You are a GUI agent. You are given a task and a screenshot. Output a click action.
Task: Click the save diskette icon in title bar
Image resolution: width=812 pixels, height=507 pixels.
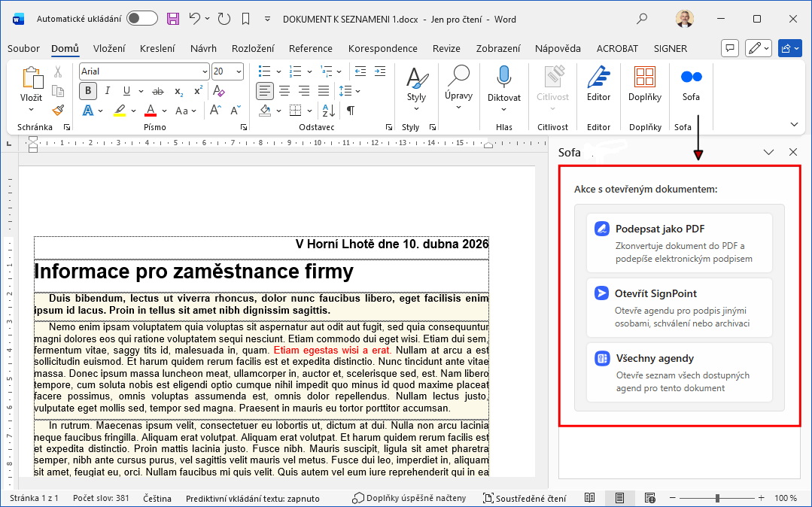tap(173, 19)
